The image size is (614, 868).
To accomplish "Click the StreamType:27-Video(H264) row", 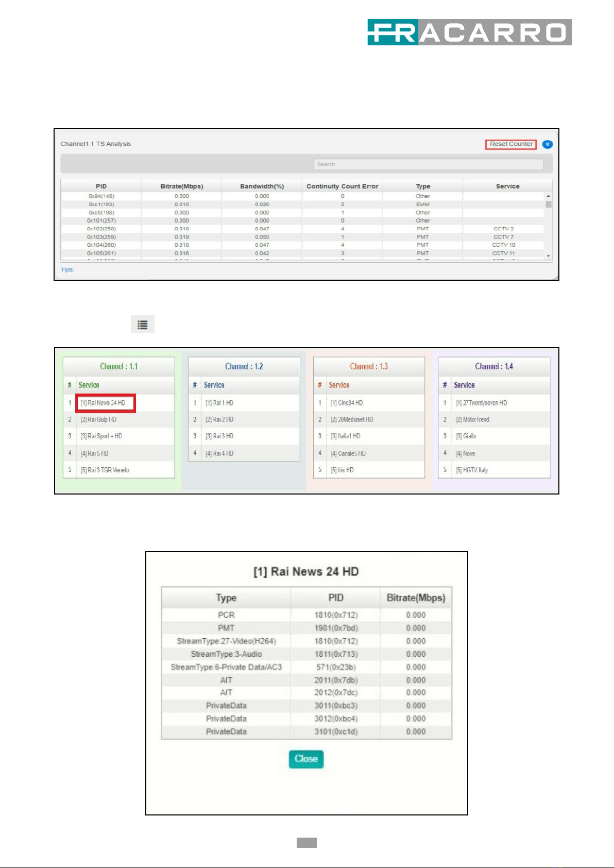I will pyautogui.click(x=306, y=641).
